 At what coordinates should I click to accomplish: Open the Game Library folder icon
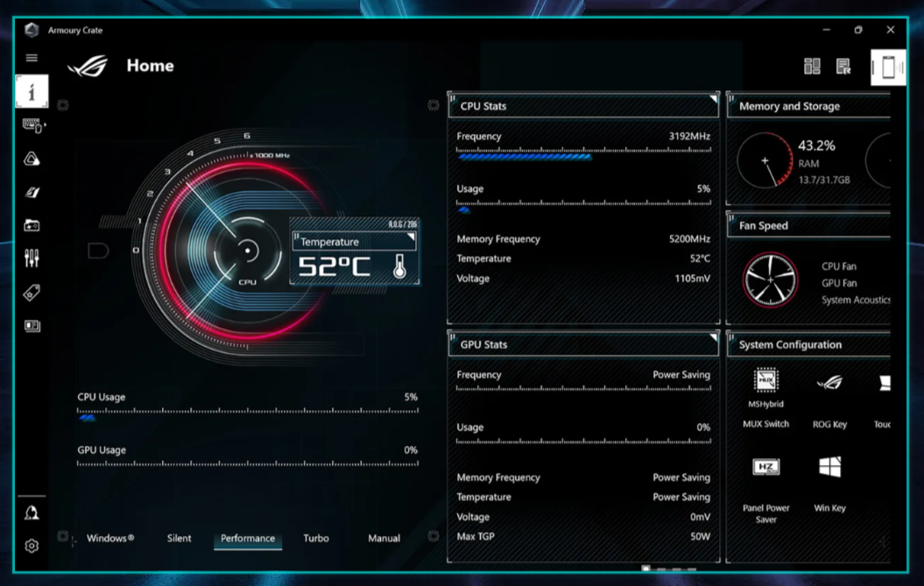coord(32,225)
